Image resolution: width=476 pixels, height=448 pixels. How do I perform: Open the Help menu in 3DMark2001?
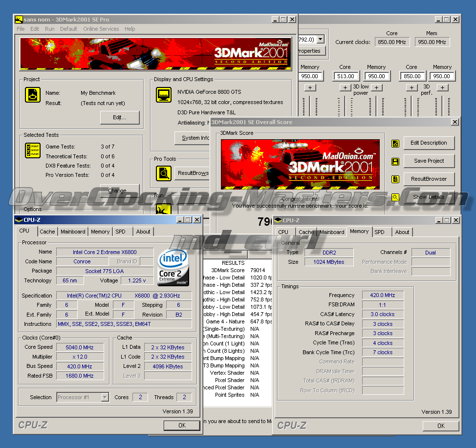130,29
